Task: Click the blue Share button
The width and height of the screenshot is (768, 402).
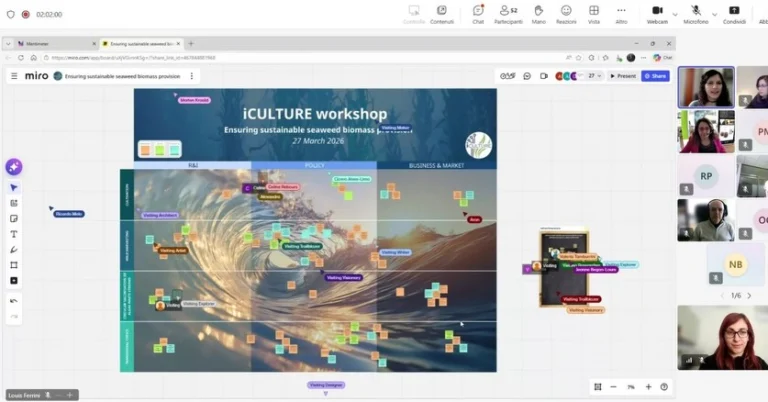Action: [x=655, y=76]
